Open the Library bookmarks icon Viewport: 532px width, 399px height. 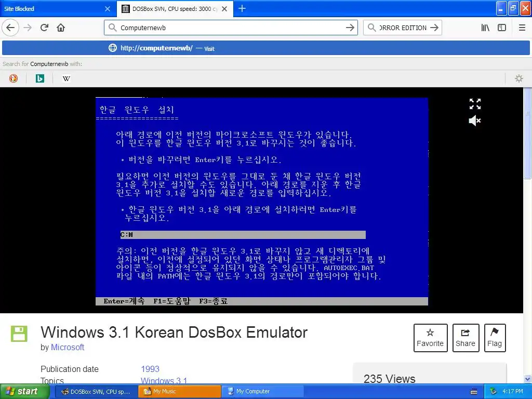[485, 28]
